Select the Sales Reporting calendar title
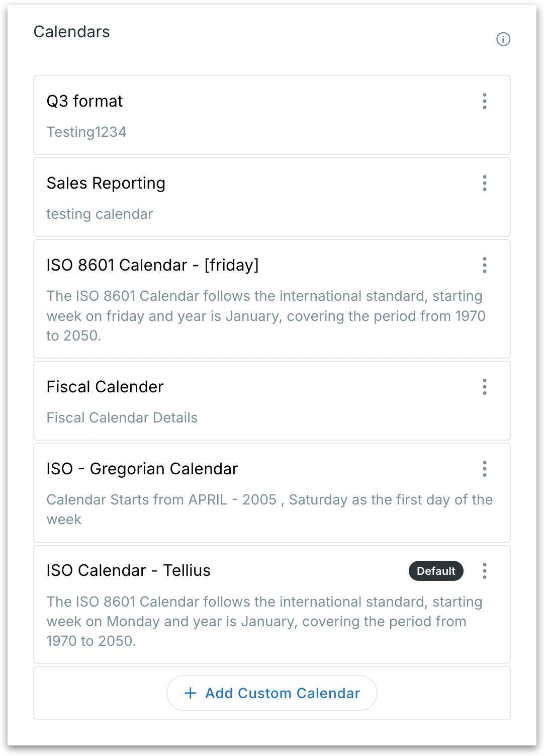 tap(106, 183)
